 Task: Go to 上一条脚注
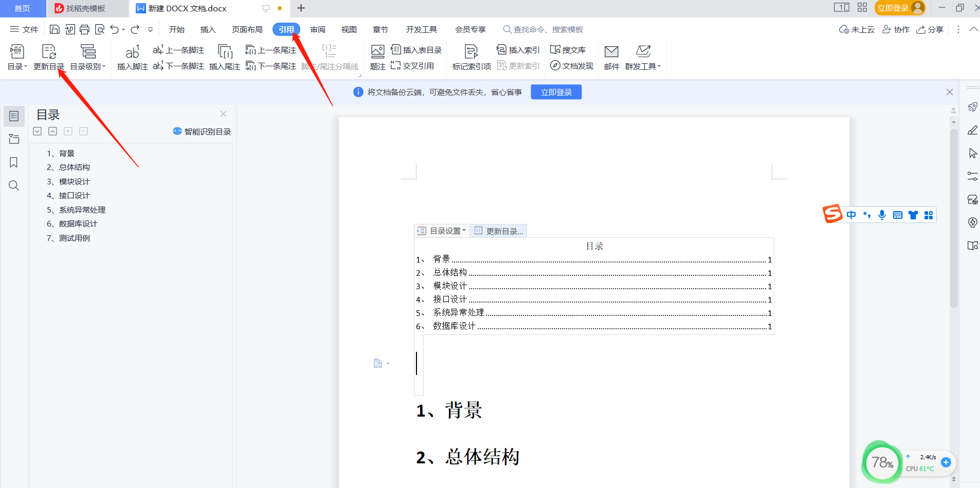[x=178, y=50]
